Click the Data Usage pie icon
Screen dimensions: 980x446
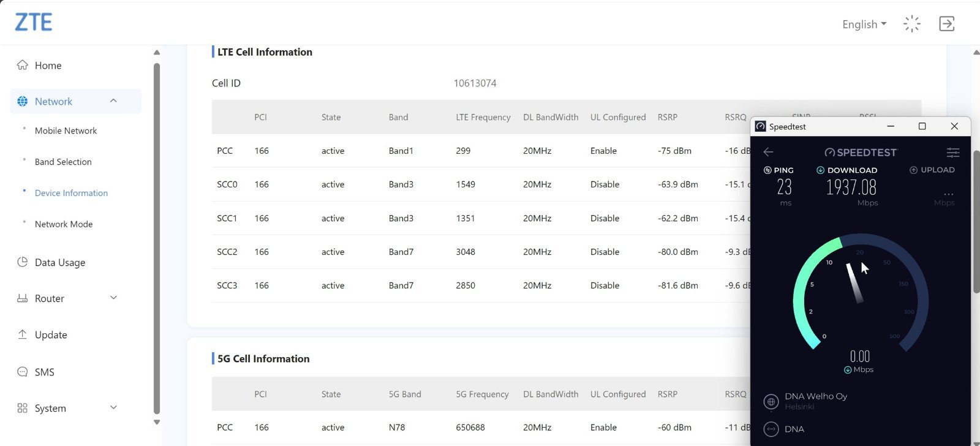point(23,262)
